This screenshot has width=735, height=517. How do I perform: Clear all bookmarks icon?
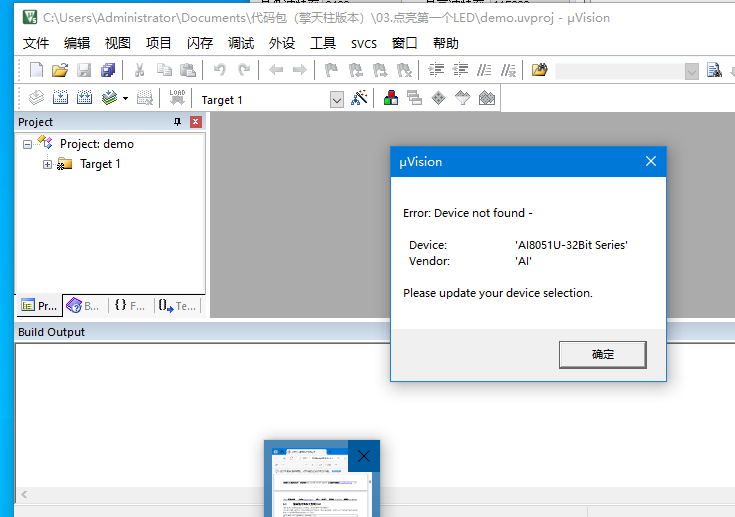pyautogui.click(x=404, y=70)
